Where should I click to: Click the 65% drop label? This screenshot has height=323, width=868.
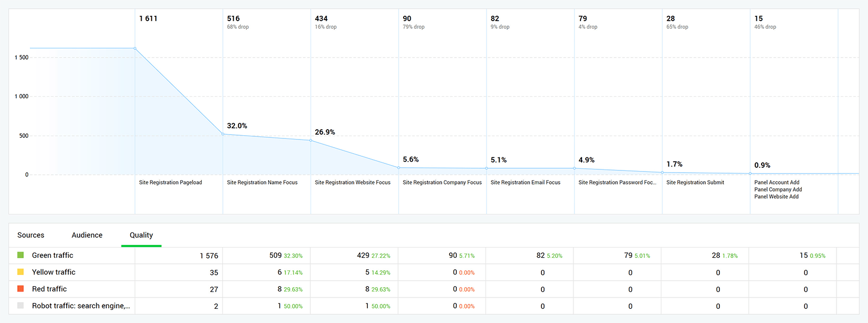click(x=677, y=27)
